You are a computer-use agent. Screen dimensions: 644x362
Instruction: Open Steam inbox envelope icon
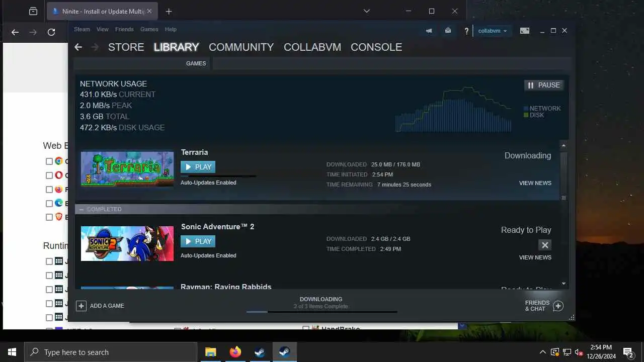(448, 31)
